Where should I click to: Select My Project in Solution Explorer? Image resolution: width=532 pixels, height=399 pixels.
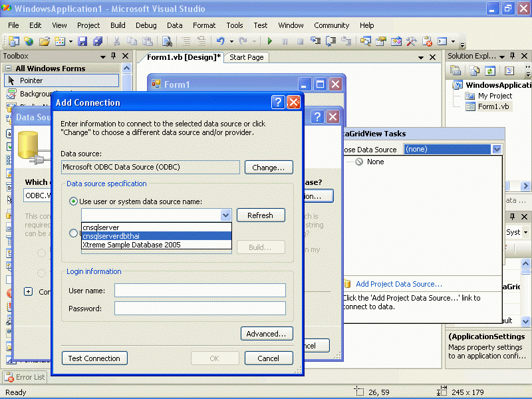495,96
